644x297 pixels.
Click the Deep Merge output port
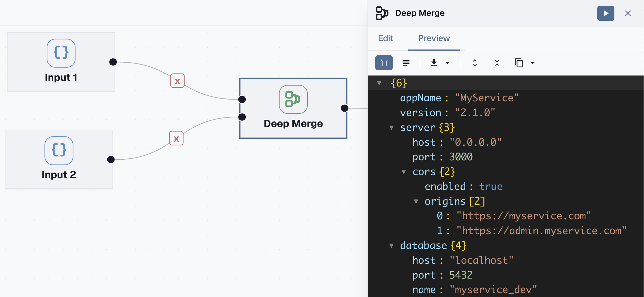[x=345, y=108]
